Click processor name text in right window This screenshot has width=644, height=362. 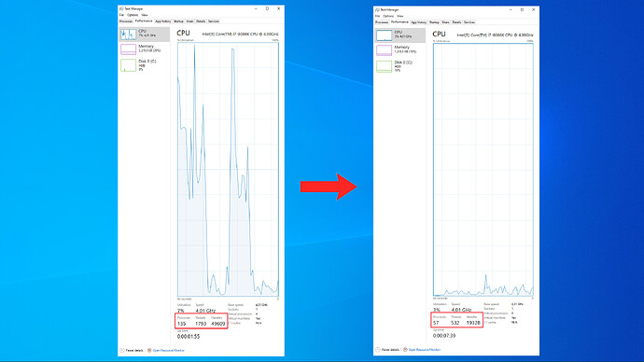point(495,35)
